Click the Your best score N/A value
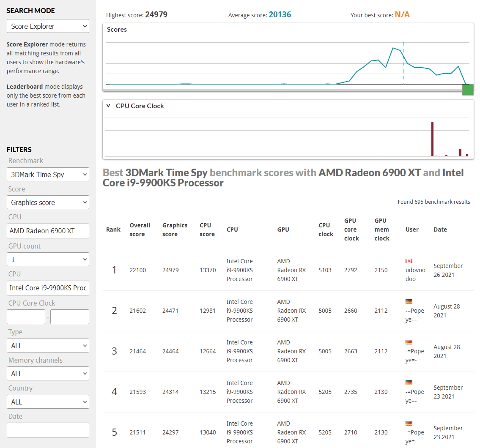This screenshot has height=448, width=480. click(402, 15)
